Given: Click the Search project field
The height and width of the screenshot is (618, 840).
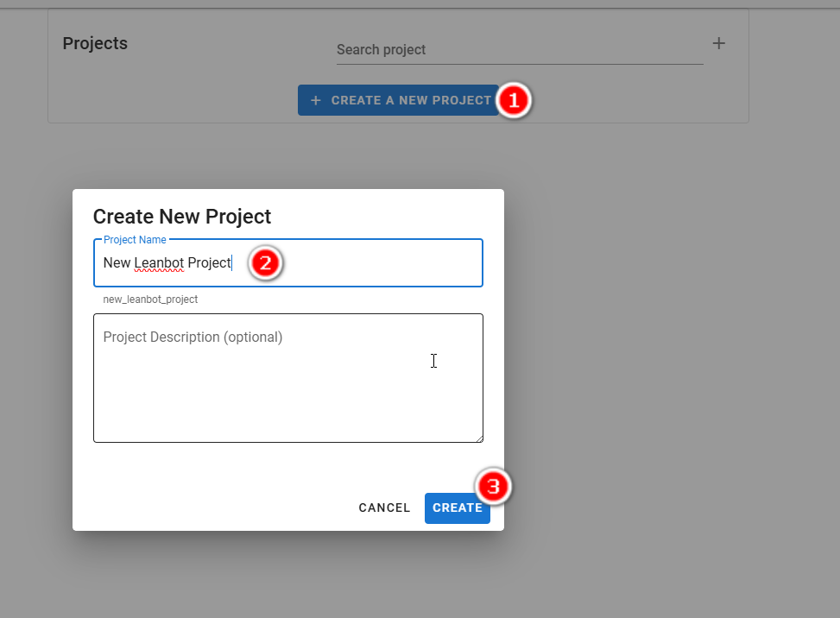Looking at the screenshot, I should click(518, 50).
